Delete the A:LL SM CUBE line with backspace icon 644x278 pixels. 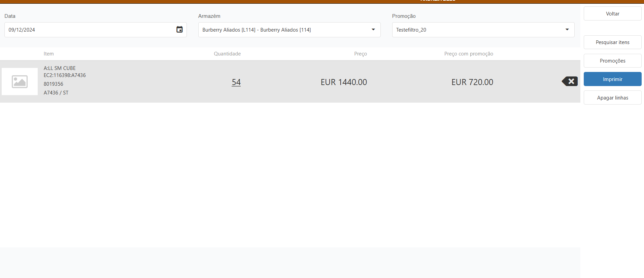click(570, 81)
